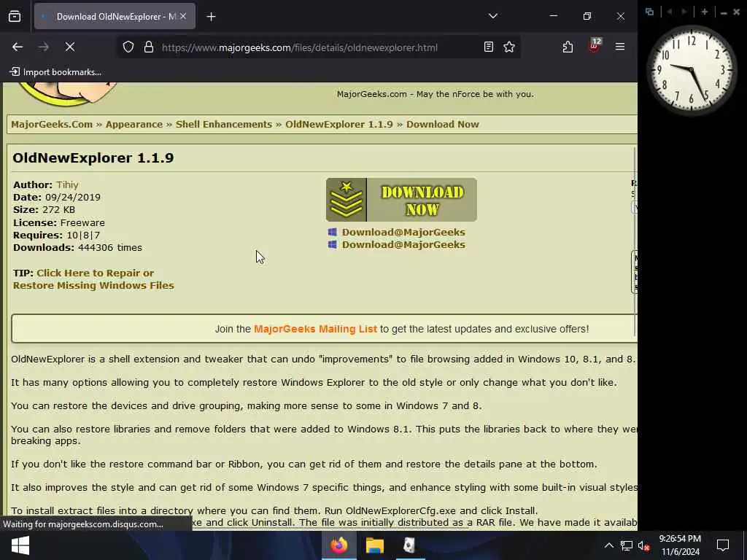Open uBlock extension icon with badge 12

594,46
